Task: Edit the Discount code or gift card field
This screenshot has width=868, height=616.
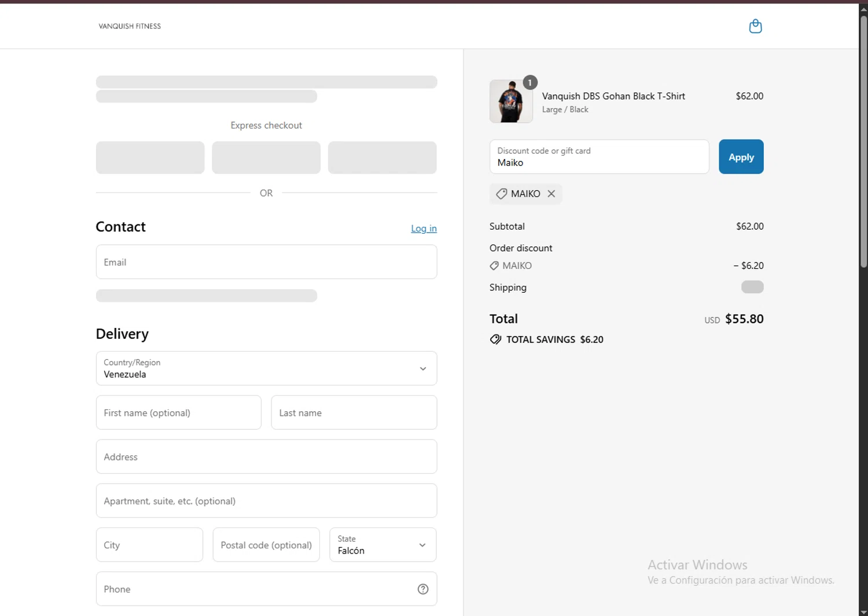Action: (599, 157)
